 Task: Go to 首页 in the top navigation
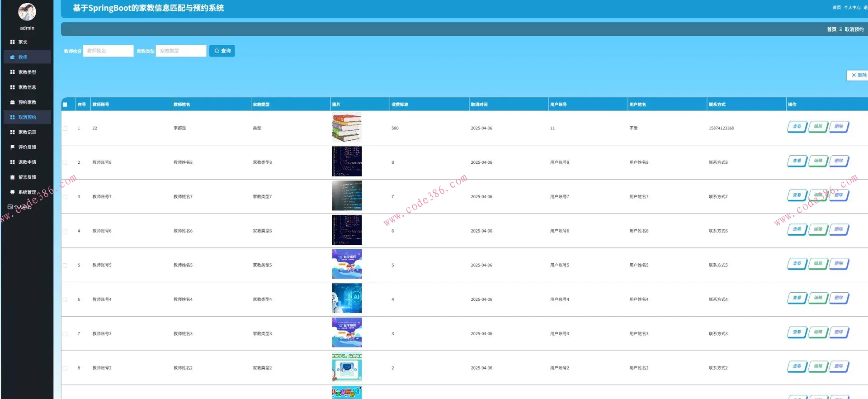(x=836, y=8)
